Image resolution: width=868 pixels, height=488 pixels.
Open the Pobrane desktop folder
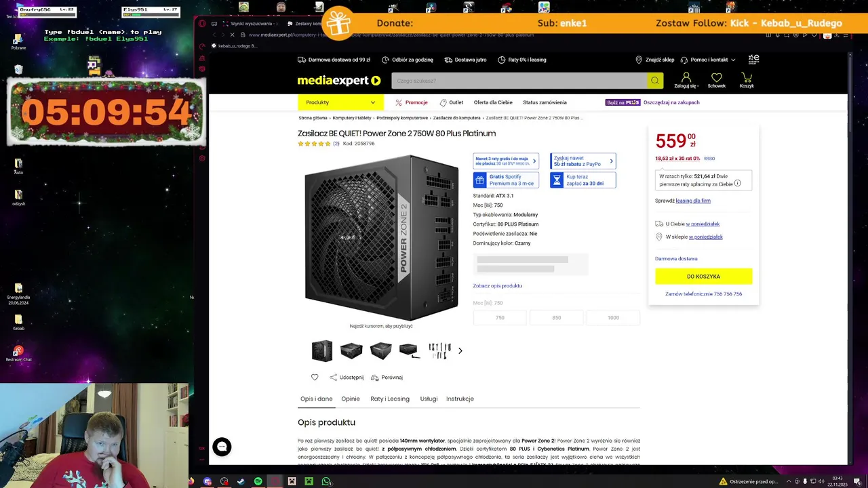coord(18,42)
